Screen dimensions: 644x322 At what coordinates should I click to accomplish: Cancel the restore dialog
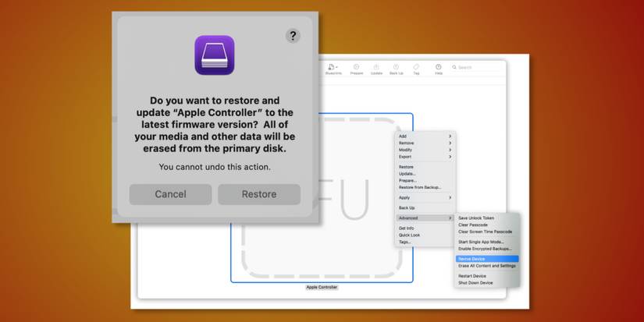click(x=170, y=194)
